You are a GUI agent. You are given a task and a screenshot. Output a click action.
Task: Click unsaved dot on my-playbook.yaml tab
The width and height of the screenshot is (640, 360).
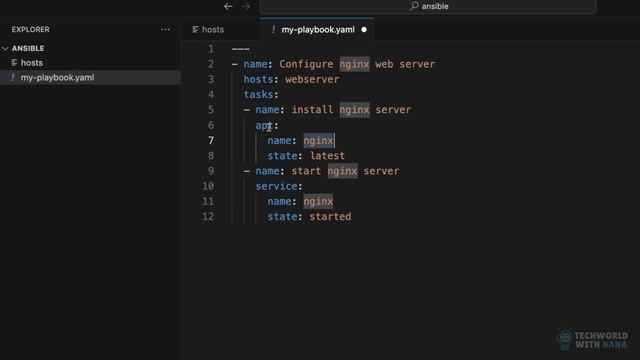click(364, 29)
